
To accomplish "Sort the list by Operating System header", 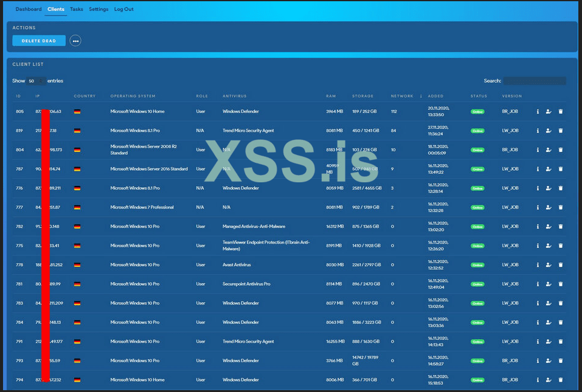I will click(133, 96).
